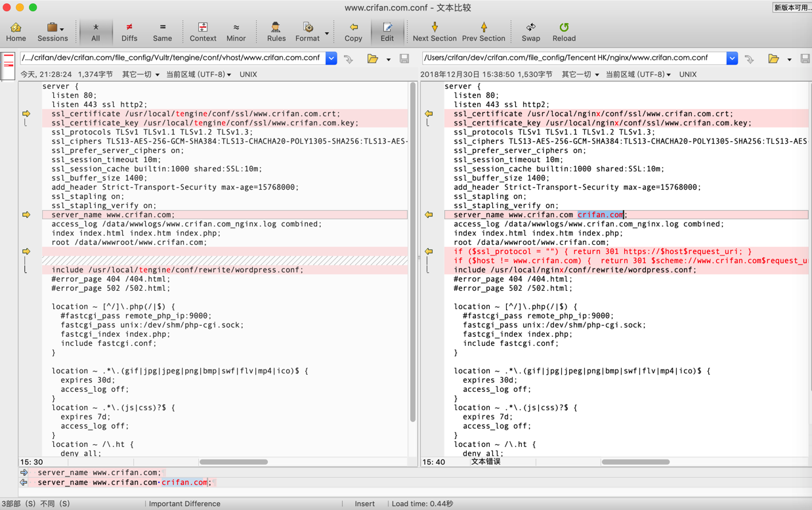Image resolution: width=812 pixels, height=510 pixels.
Task: Click the bottom detail right-arrow icon
Action: coord(24,473)
